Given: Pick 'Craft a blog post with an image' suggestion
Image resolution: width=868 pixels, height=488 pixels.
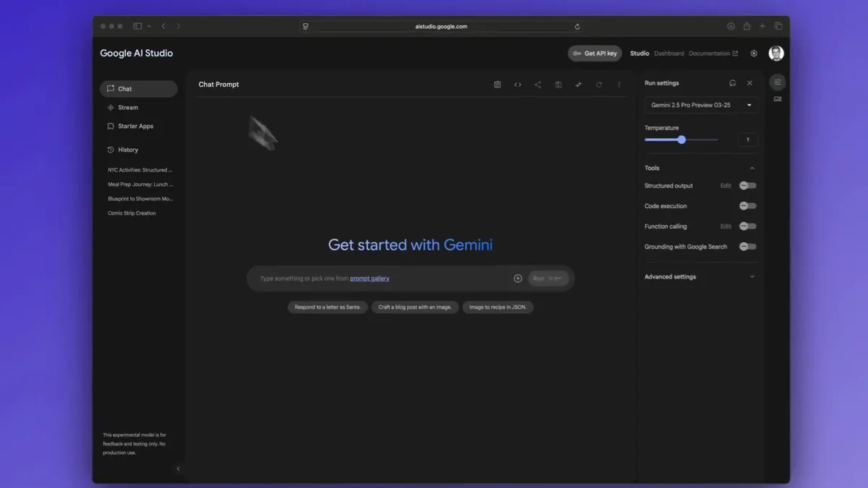Looking at the screenshot, I should (415, 307).
